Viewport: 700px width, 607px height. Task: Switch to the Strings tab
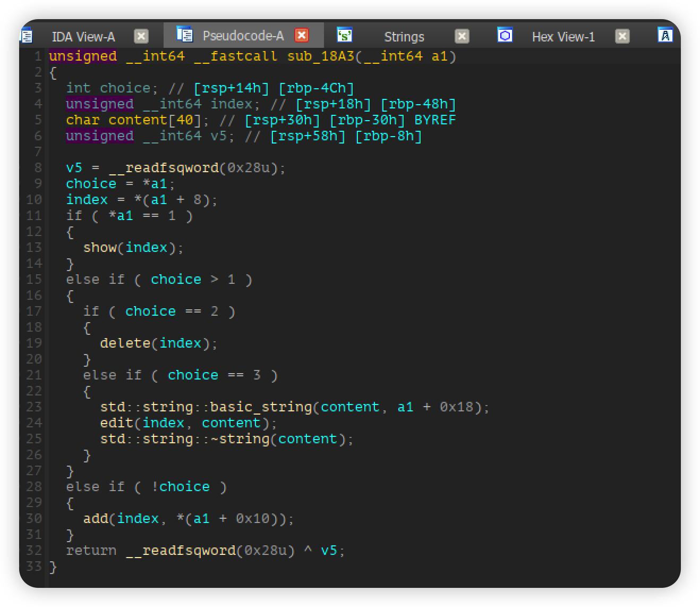(404, 37)
